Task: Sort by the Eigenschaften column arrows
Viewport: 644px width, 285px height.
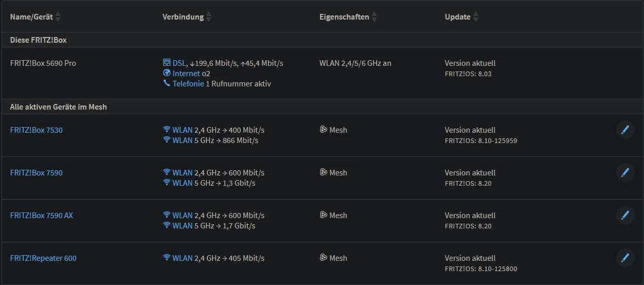Action: [374, 17]
